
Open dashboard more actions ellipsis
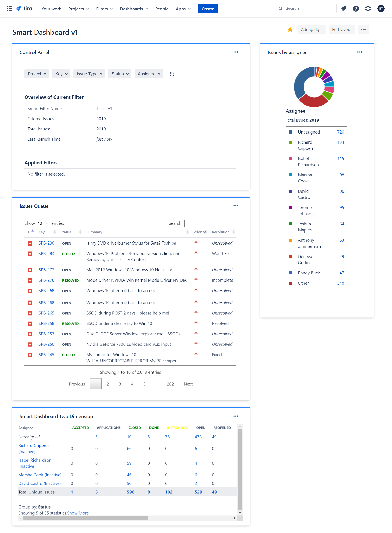(x=363, y=30)
